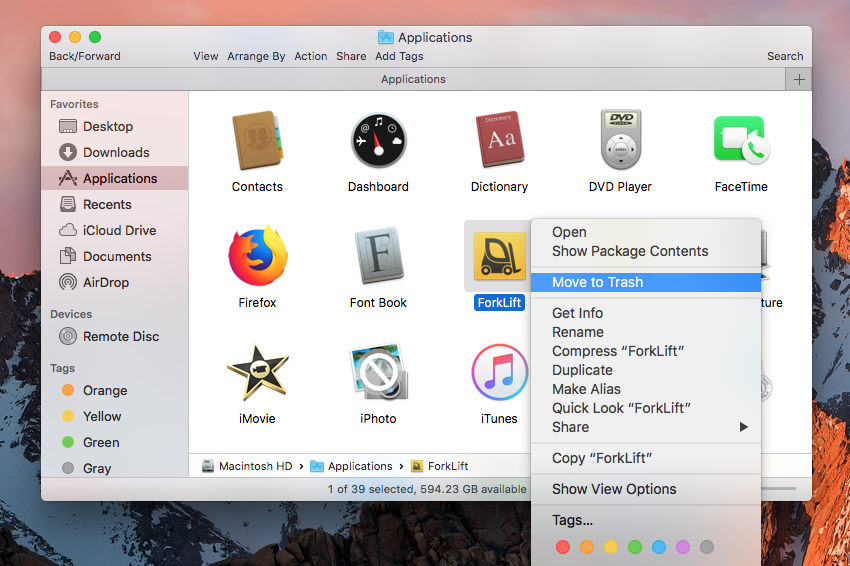Screen dimensions: 850x566
Task: Choose Show Package Contents
Action: click(646, 251)
